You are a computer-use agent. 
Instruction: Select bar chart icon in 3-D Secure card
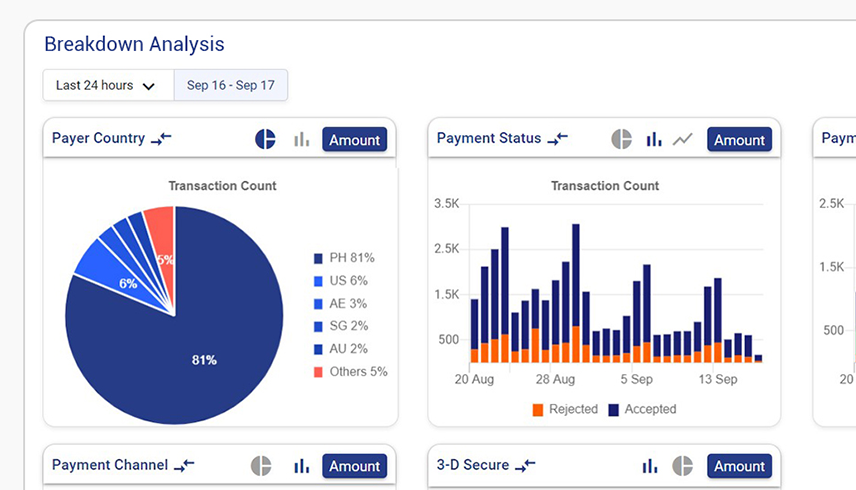650,466
